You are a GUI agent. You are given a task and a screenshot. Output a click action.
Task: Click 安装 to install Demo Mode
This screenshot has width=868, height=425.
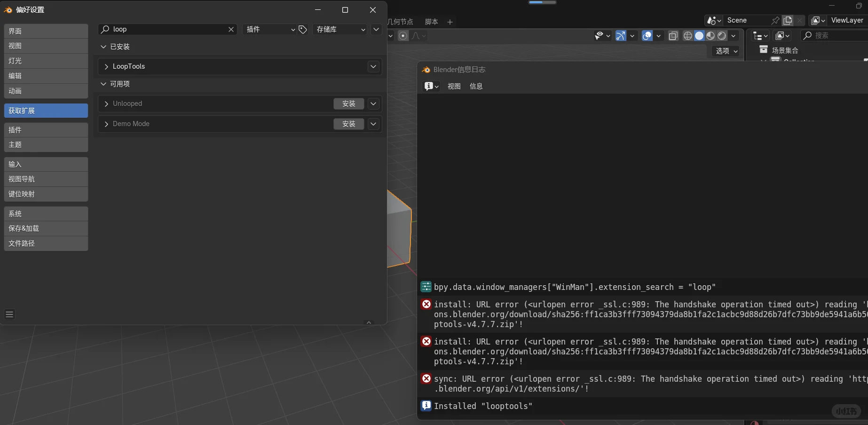pos(348,124)
